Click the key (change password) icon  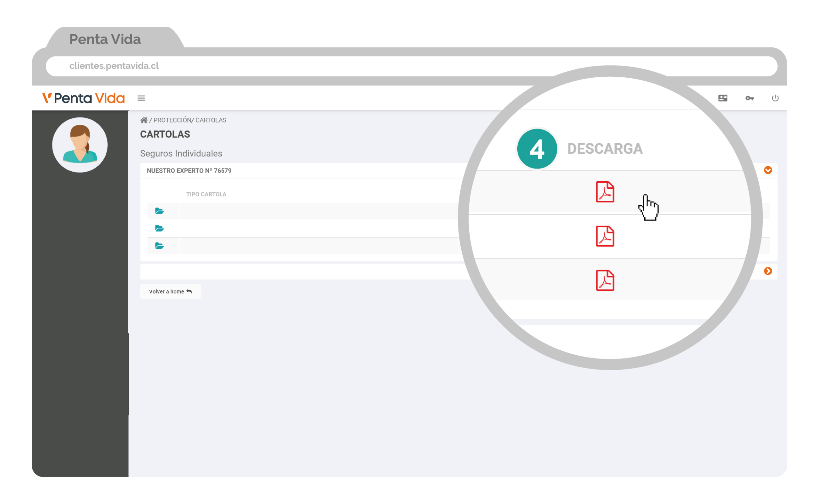click(x=749, y=98)
